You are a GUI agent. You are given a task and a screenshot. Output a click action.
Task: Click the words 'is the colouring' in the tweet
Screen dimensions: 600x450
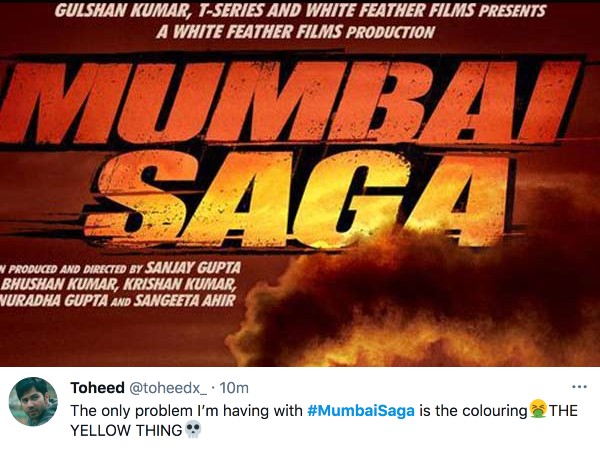473,411
